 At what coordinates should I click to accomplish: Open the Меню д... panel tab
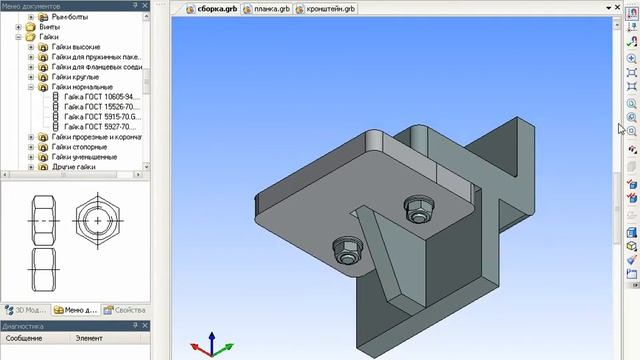76,310
